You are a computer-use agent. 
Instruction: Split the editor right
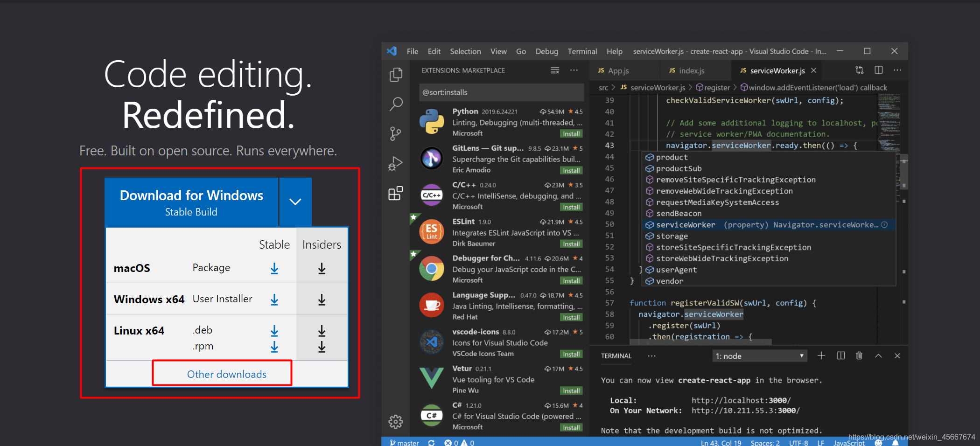coord(879,70)
